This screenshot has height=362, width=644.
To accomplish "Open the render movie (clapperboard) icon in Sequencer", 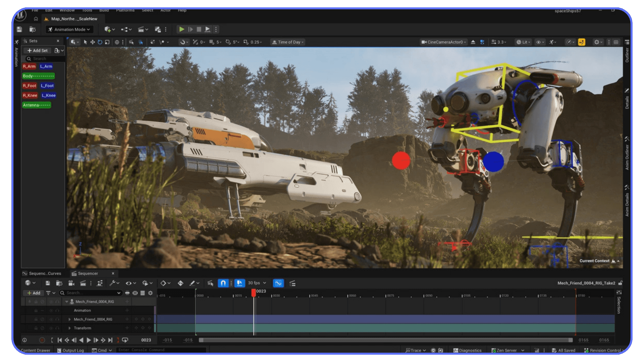I will coord(83,283).
